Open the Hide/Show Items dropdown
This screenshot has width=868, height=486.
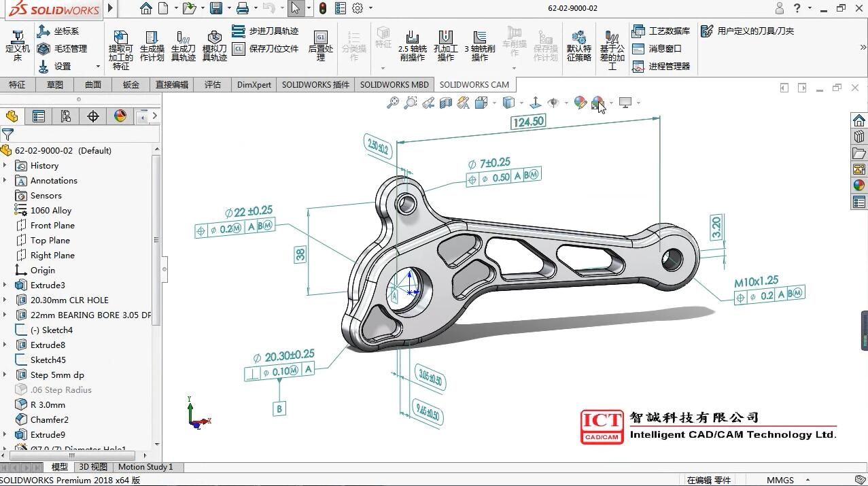566,103
